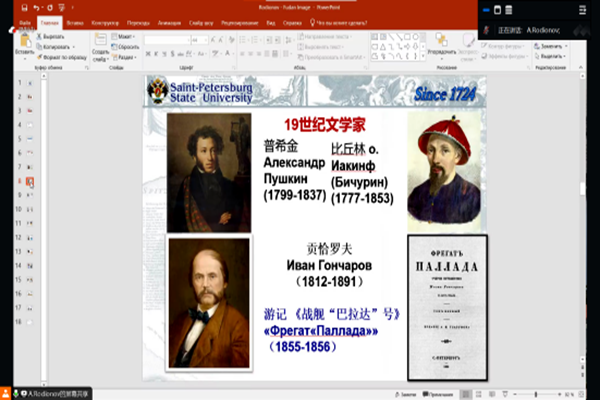Expand the shapes gallery more arrow
This screenshot has width=600, height=400.
click(423, 56)
